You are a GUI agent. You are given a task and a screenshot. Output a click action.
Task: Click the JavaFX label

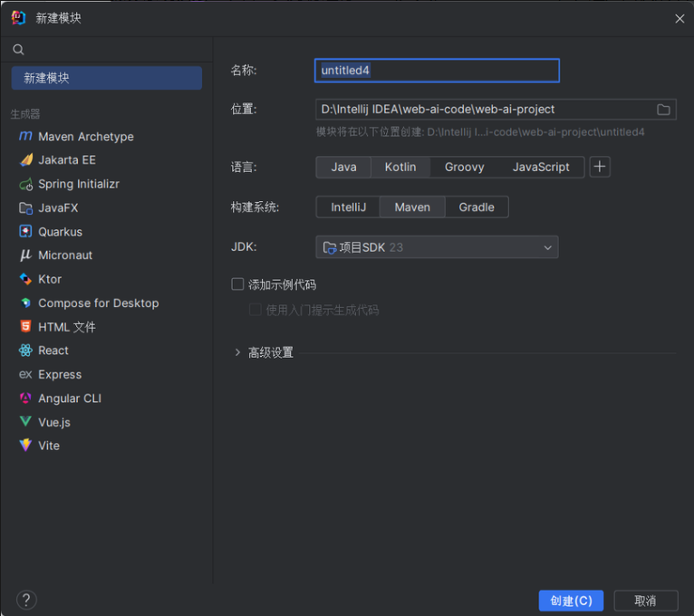pyautogui.click(x=58, y=208)
